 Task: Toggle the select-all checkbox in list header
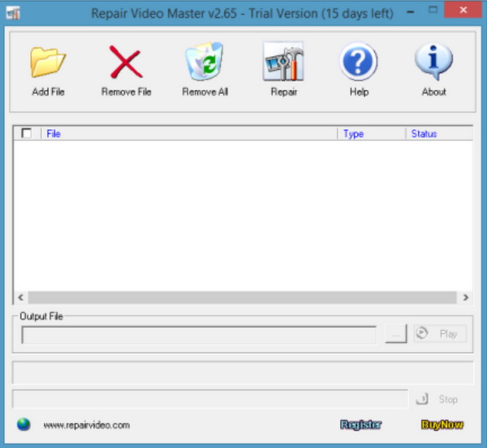click(x=27, y=133)
